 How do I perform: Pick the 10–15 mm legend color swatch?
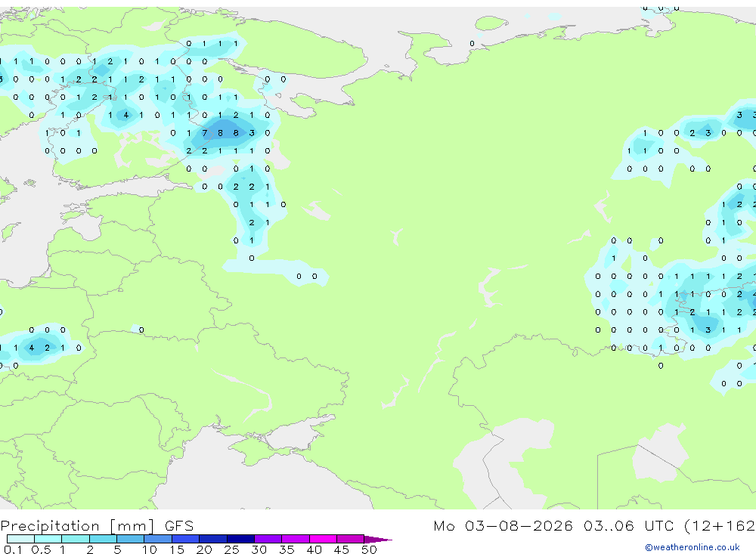158,539
